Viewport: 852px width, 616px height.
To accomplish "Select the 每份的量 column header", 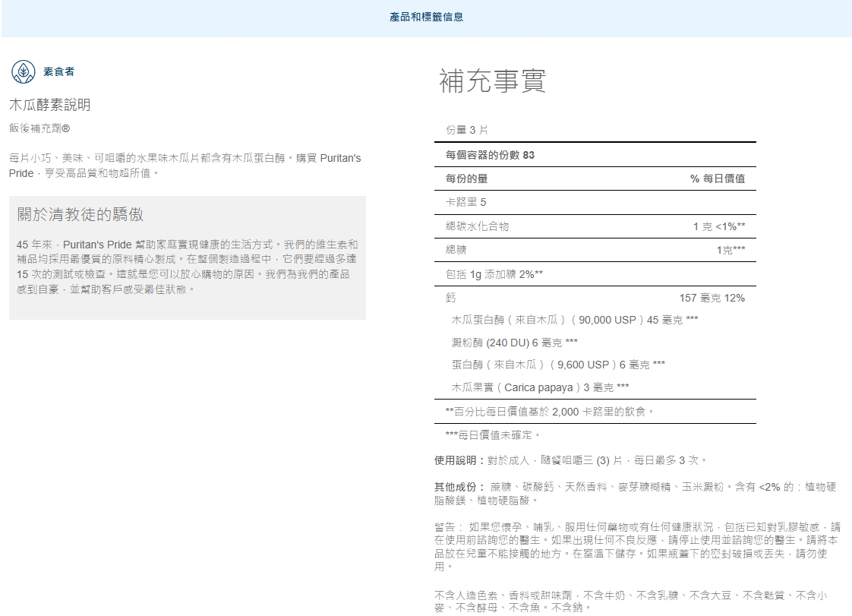I will [467, 178].
